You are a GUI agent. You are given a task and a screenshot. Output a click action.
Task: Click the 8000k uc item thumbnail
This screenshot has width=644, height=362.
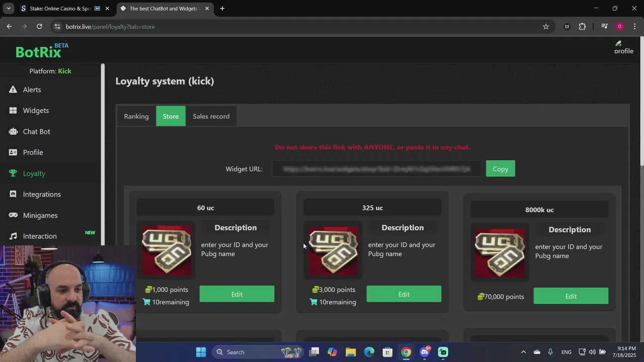point(500,252)
